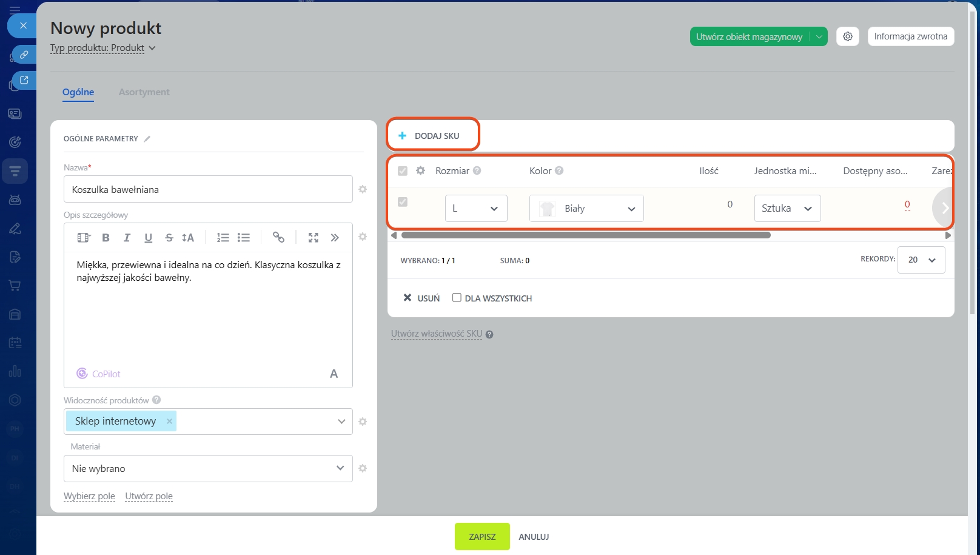Open the Rozmiar size dropdown
Screen dimensions: 980x555
pyautogui.click(x=476, y=209)
